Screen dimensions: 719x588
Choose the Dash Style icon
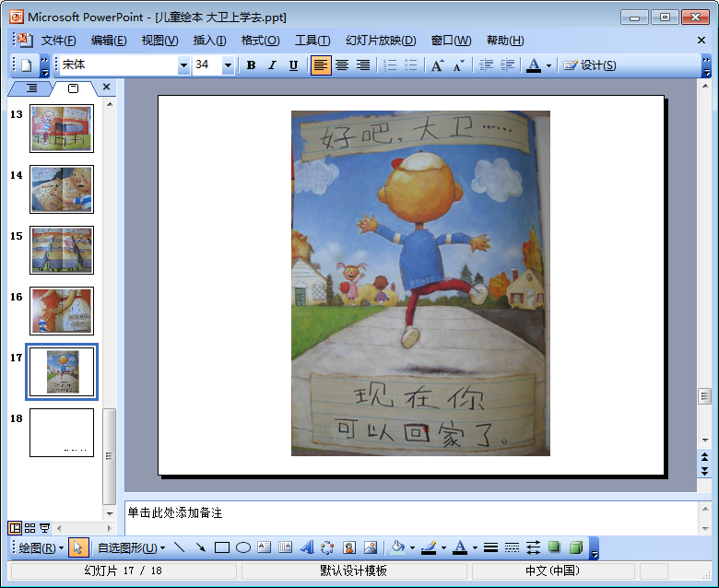click(512, 547)
